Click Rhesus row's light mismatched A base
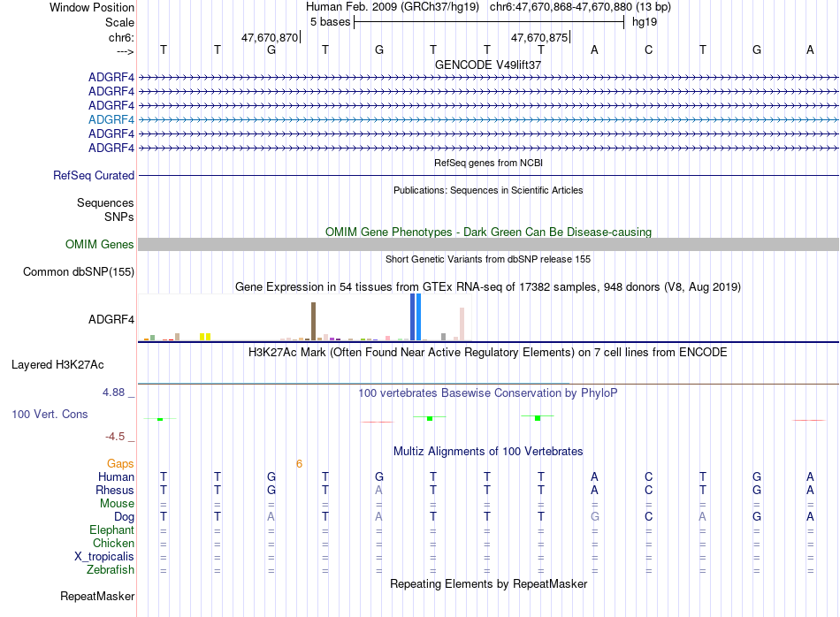 (378, 490)
